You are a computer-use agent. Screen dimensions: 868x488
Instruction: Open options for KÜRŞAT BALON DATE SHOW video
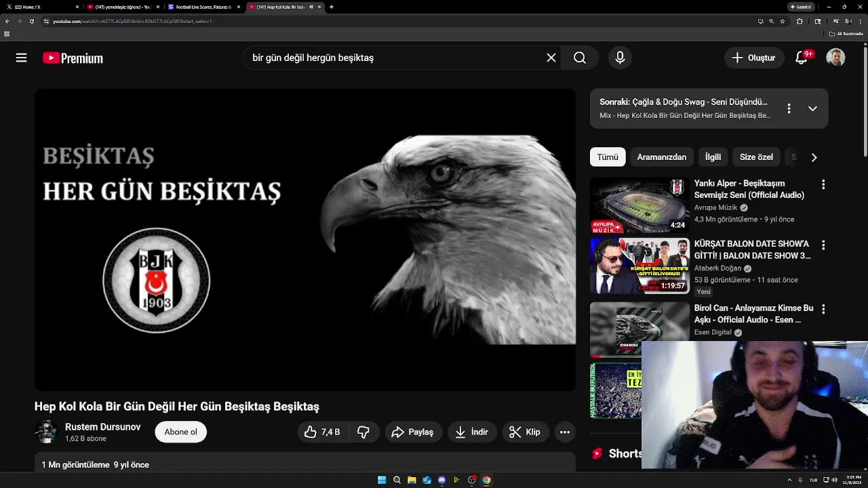click(x=823, y=245)
